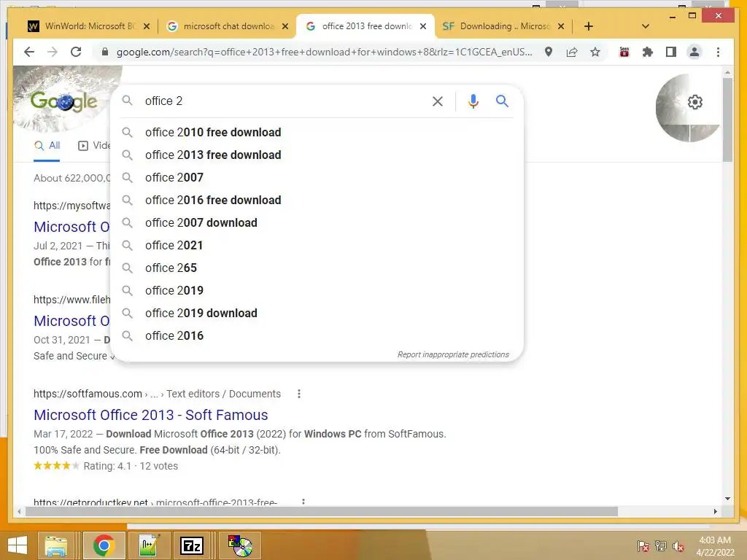Open Google quick settings gear

(695, 102)
